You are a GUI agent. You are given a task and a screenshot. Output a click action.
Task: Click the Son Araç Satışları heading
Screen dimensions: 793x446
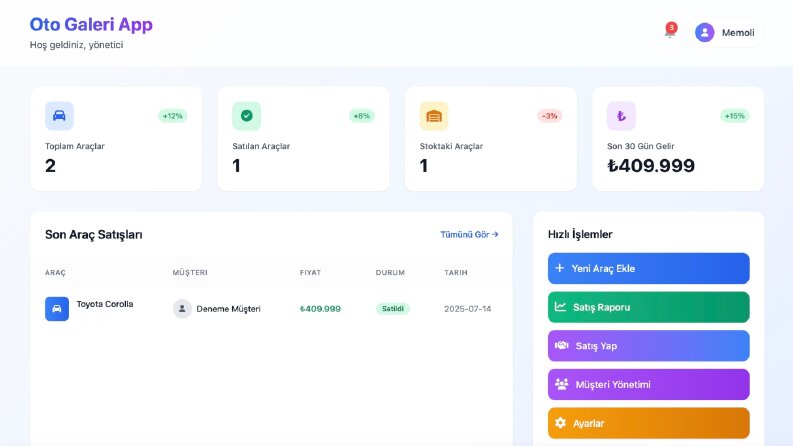[x=94, y=235]
